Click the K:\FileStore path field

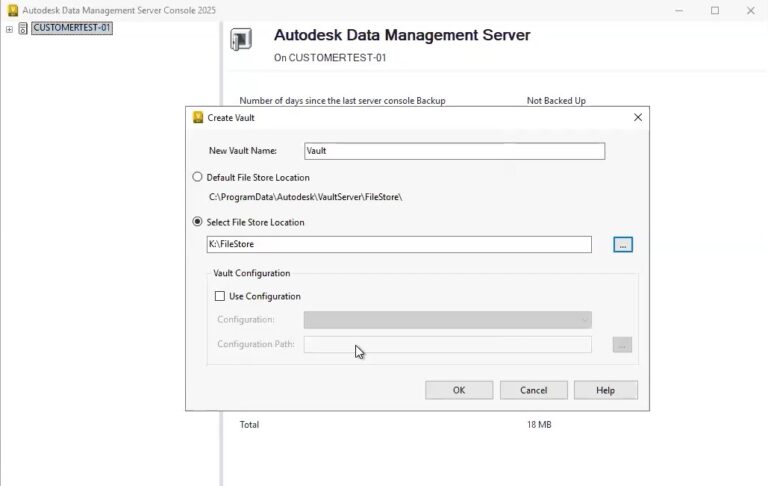pos(399,244)
